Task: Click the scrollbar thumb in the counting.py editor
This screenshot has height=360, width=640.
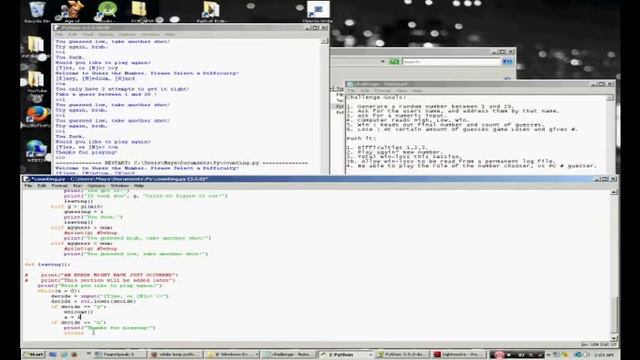Action: 614,315
